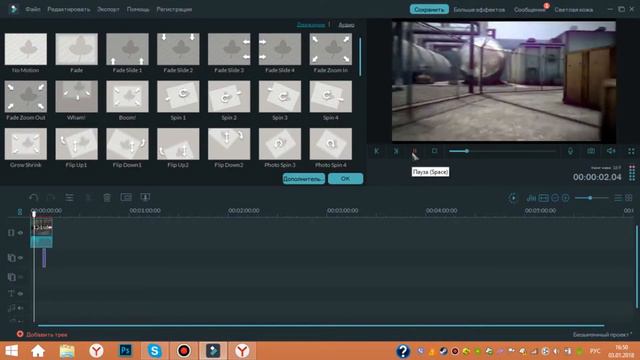Confirm with the OK button
Screen dimensions: 640x360
click(x=345, y=179)
